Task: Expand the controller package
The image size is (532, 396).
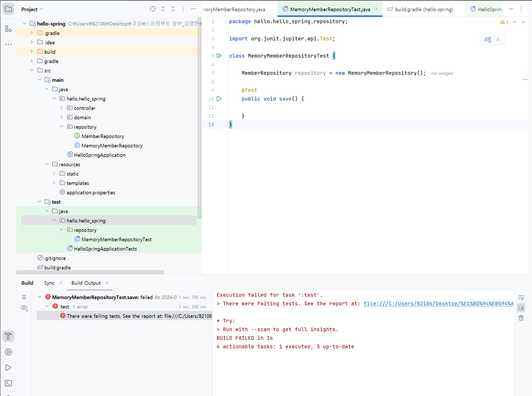Action: point(62,108)
